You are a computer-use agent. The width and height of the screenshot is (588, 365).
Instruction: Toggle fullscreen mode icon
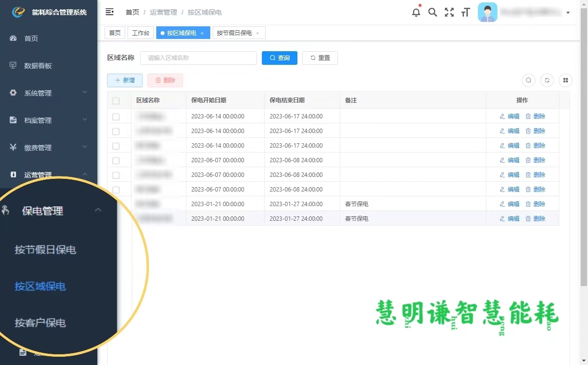pyautogui.click(x=449, y=12)
